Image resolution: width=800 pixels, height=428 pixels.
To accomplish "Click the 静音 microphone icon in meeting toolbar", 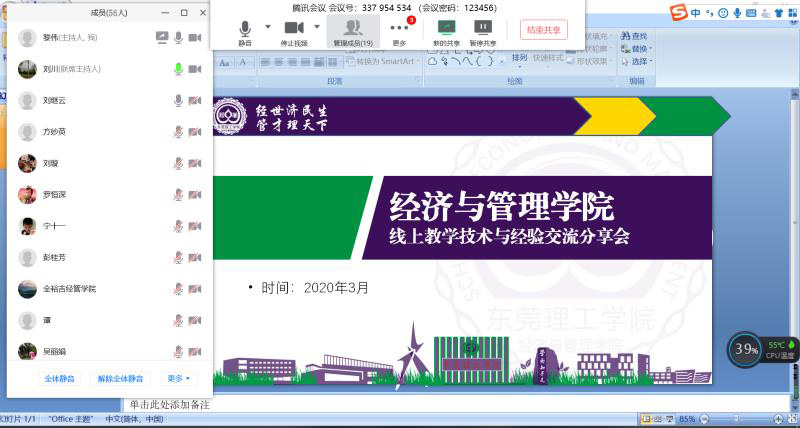I will coord(245,28).
